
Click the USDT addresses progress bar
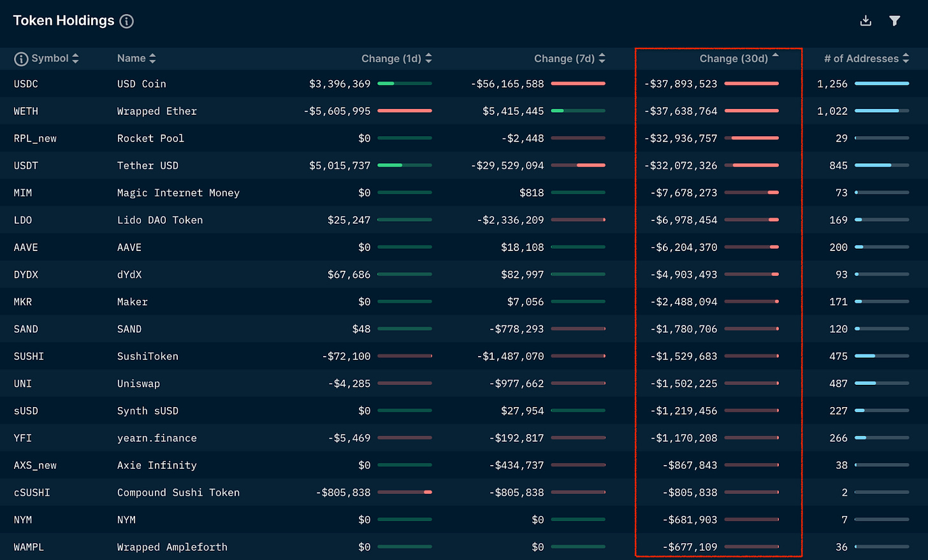(x=882, y=166)
